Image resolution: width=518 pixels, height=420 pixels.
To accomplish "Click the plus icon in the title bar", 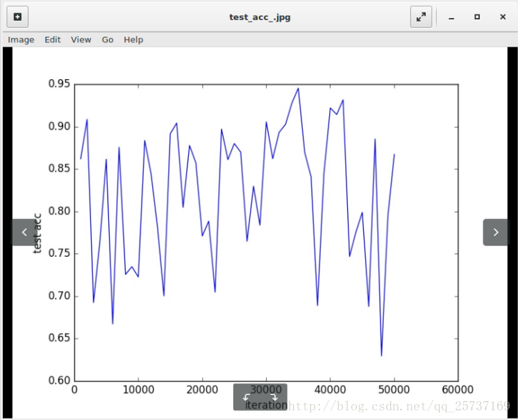I will tap(17, 17).
